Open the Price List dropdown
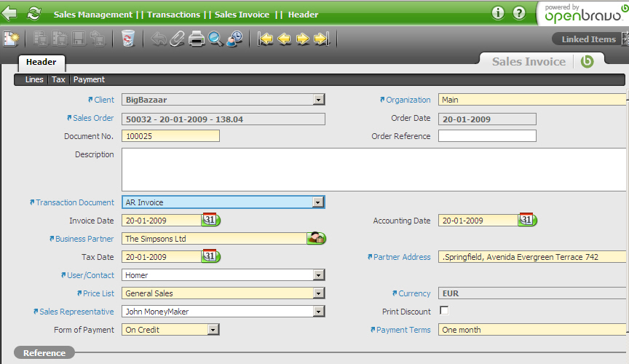Screen dimensions: 629x364 [x=319, y=293]
